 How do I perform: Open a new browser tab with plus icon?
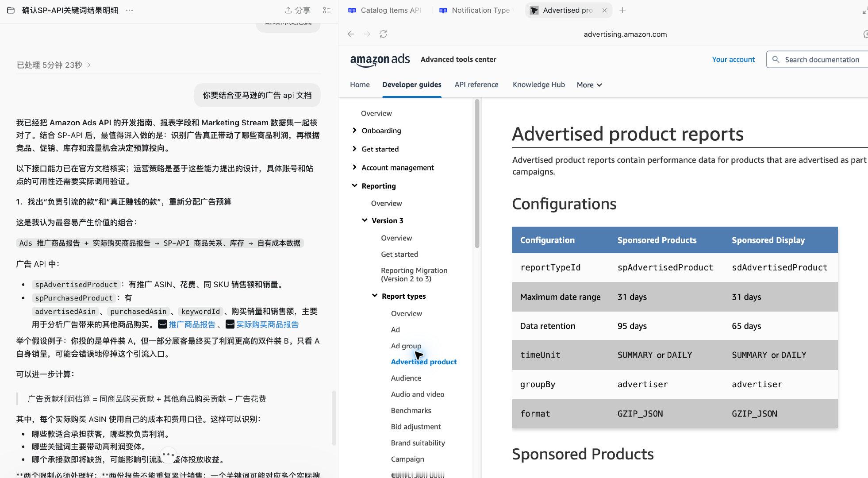[622, 10]
